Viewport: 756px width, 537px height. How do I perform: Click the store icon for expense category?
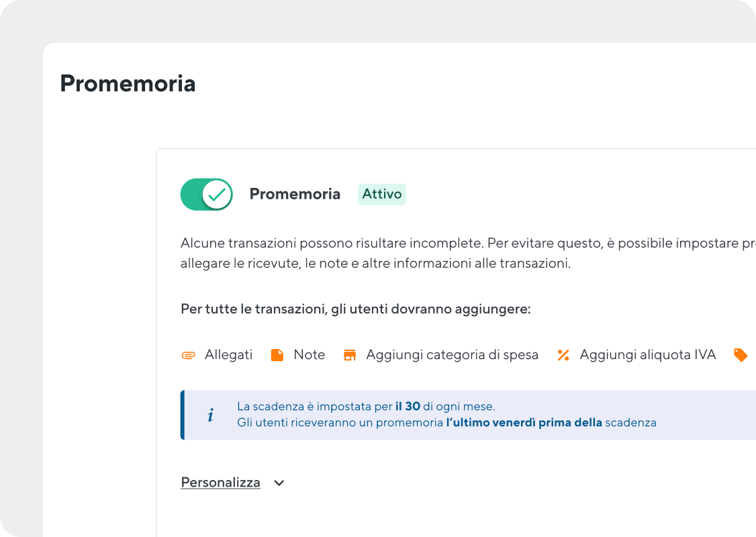[x=349, y=355]
